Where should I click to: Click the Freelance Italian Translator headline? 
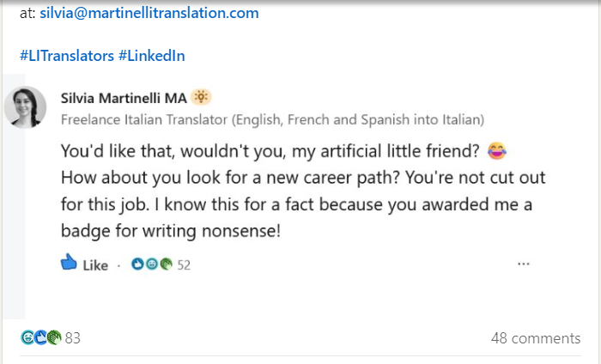tap(272, 119)
